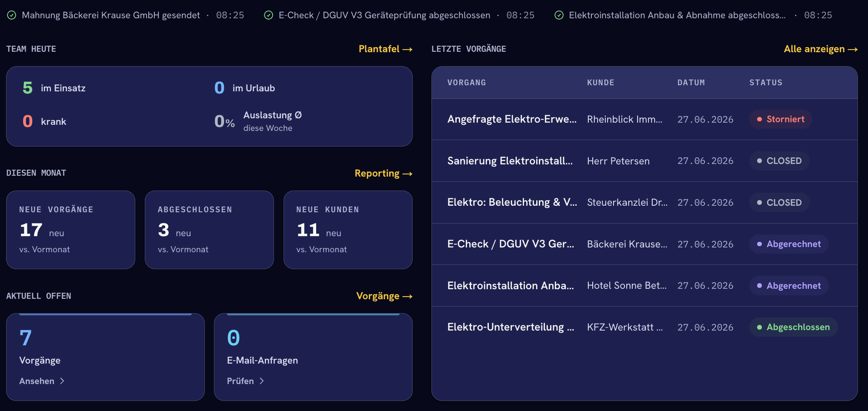Click customer Steuerkanzlei Dr...
Screen dimensions: 868x411
point(627,202)
